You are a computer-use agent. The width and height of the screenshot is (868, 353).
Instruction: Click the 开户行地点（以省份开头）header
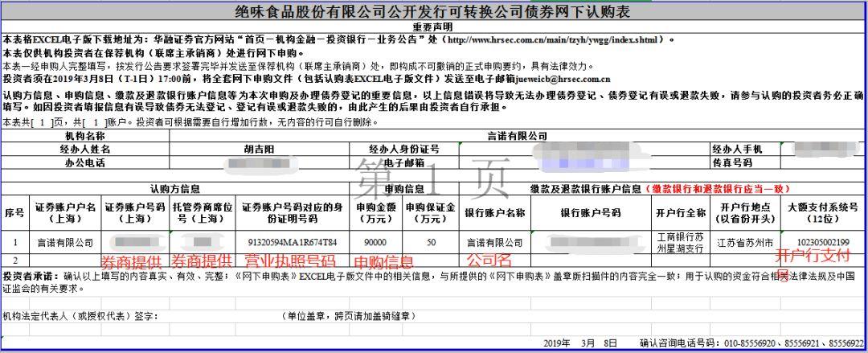coord(745,213)
